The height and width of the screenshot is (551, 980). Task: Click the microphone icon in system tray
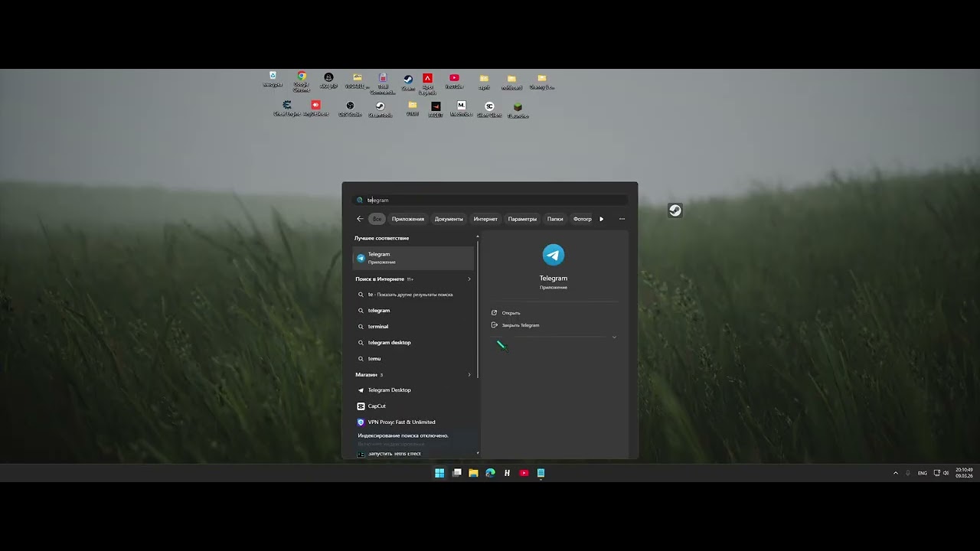pos(907,473)
